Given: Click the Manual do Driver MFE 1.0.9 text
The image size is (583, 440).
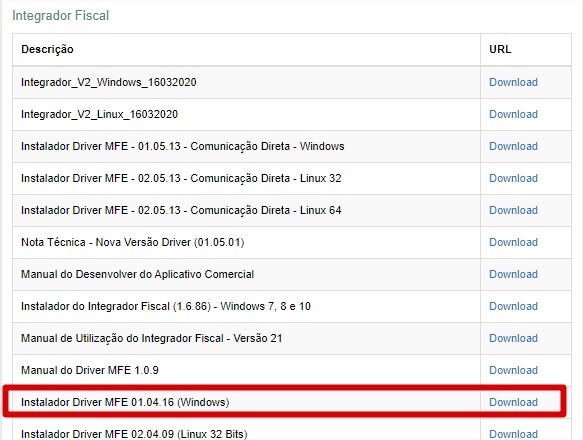Looking at the screenshot, I should pyautogui.click(x=90, y=370).
